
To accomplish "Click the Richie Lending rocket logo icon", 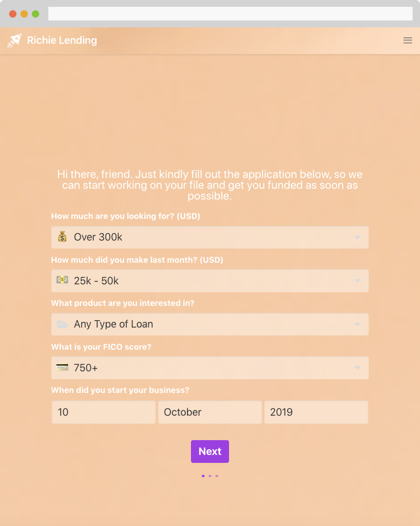I will pyautogui.click(x=14, y=40).
